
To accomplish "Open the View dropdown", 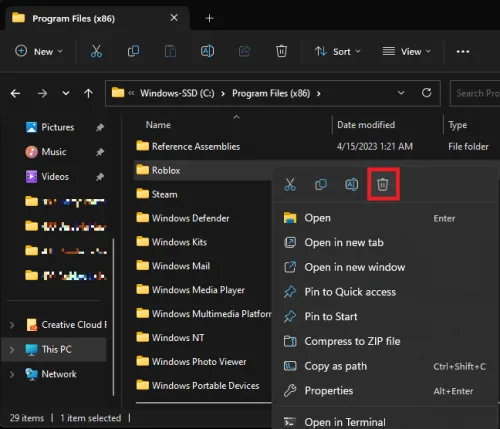I will click(x=406, y=52).
